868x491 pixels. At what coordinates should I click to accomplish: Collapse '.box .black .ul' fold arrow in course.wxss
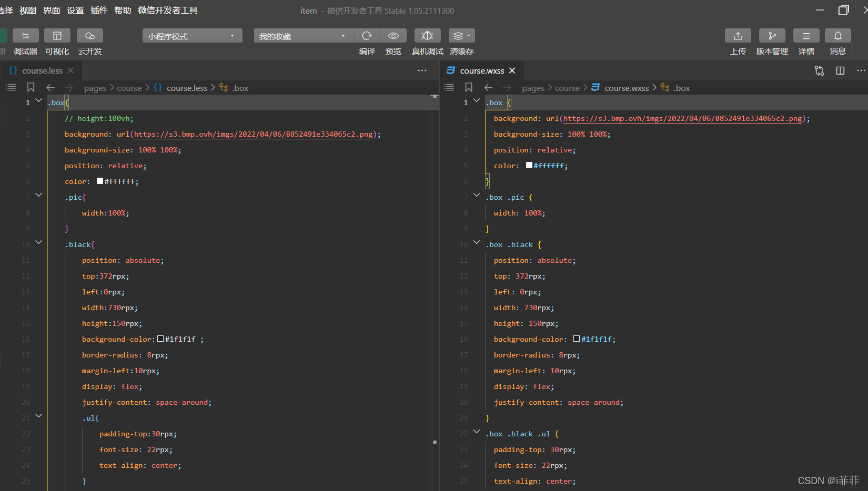477,431
